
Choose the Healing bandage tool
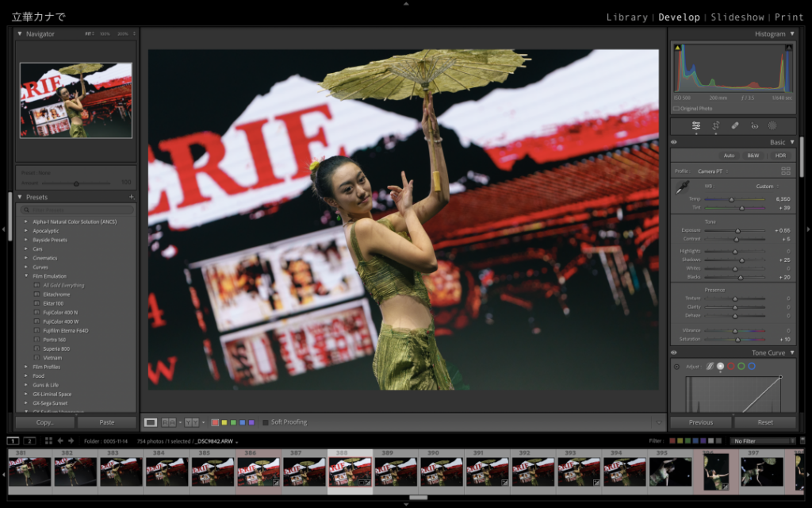coord(735,125)
